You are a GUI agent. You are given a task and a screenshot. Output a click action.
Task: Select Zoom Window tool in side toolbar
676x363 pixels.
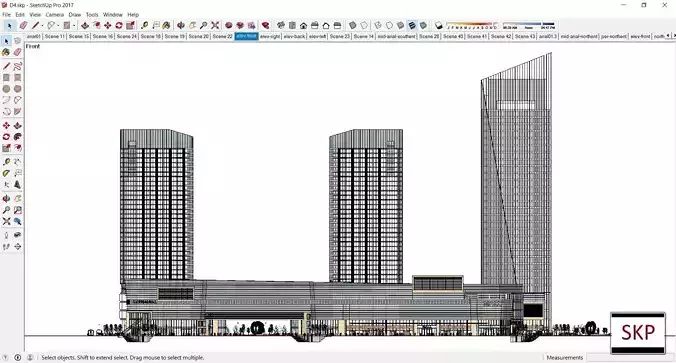pyautogui.click(x=17, y=210)
